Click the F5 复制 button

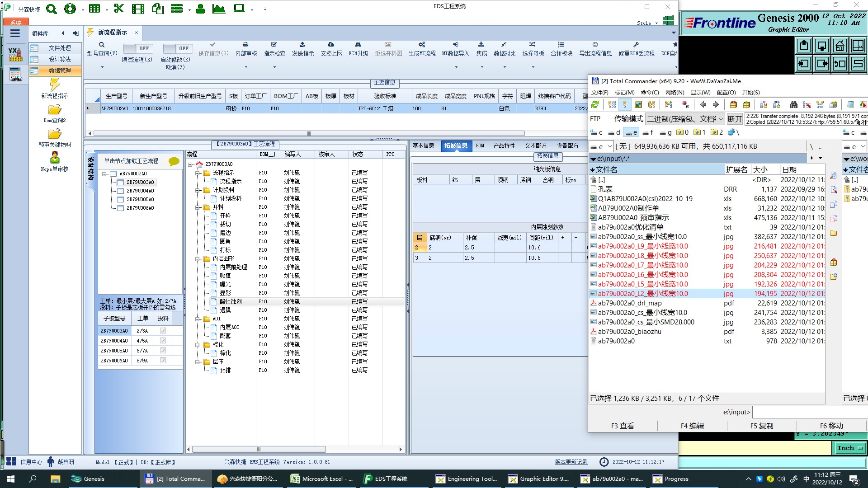(x=762, y=426)
